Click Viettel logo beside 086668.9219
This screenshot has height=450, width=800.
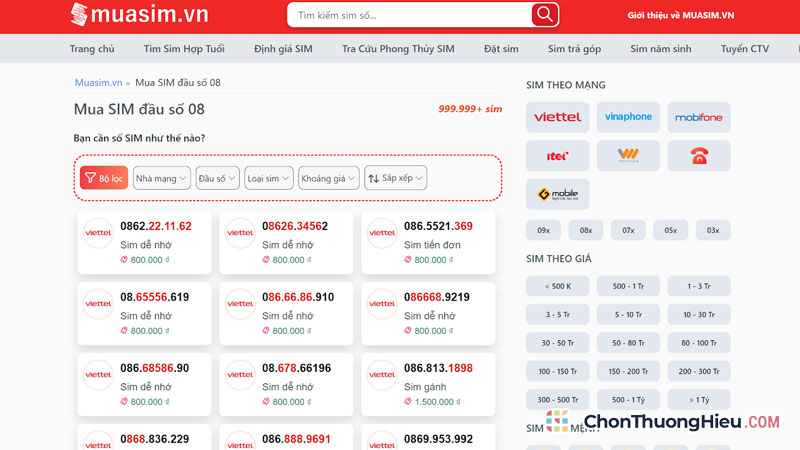(x=382, y=304)
